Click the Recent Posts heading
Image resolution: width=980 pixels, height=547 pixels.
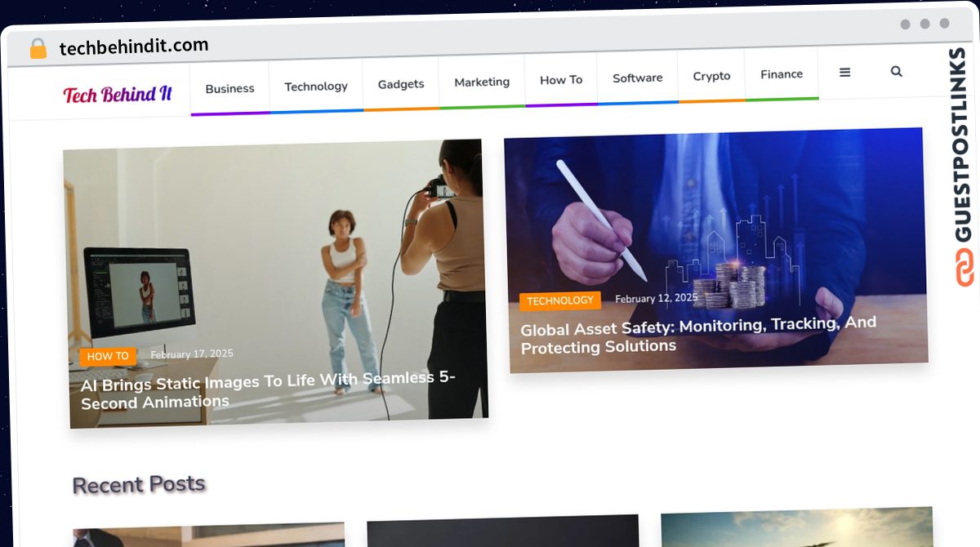click(x=139, y=485)
